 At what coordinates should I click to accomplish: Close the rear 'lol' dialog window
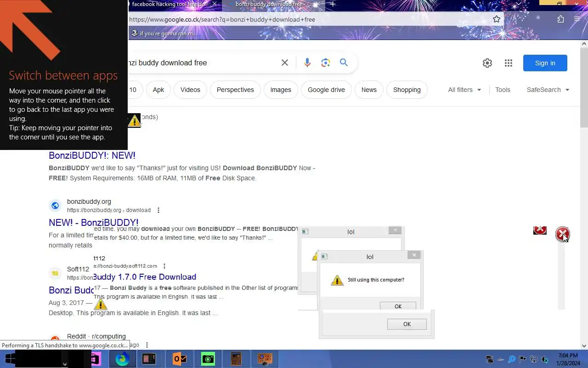click(x=395, y=230)
